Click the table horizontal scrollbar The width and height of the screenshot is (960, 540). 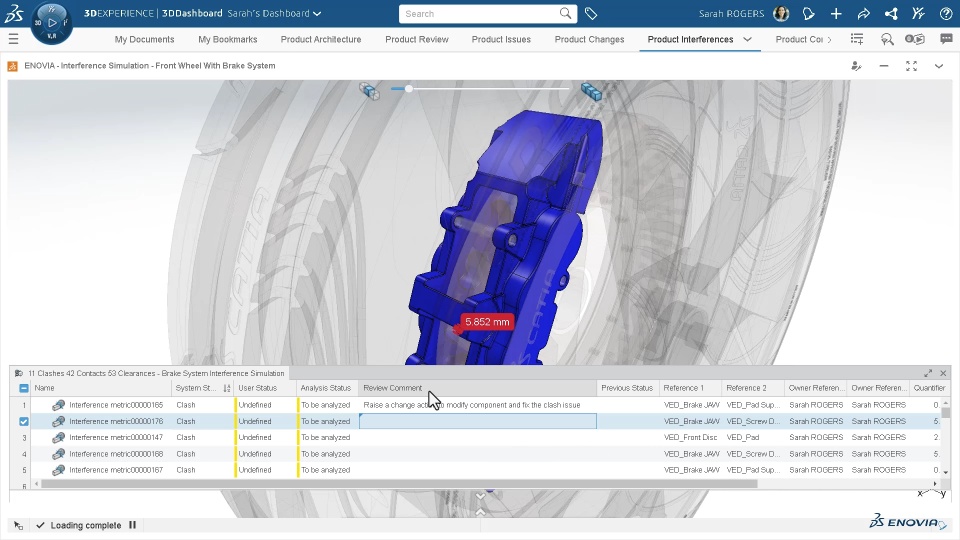pos(399,484)
